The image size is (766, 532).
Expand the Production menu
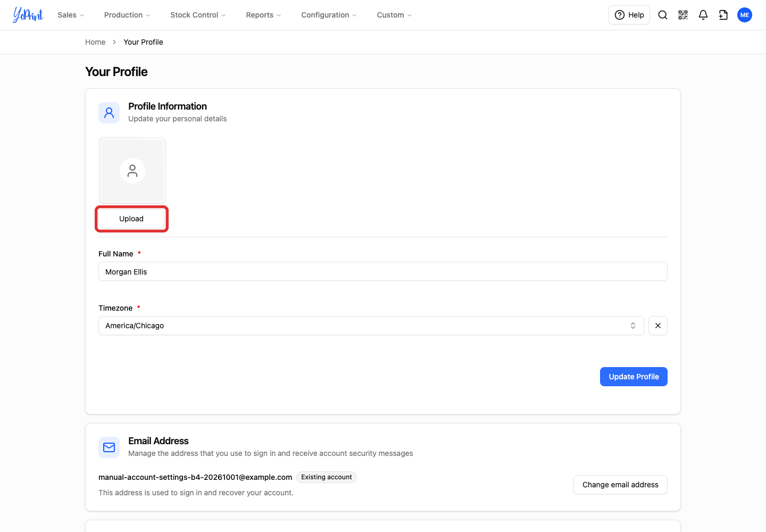127,15
